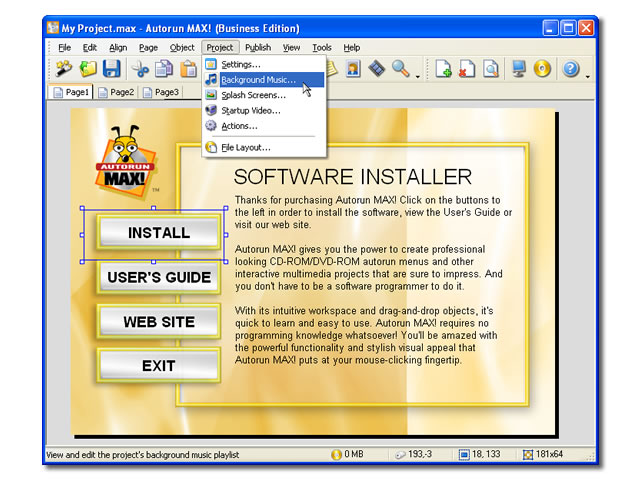Open the Tools menu
The height and width of the screenshot is (480, 640).
[x=322, y=48]
